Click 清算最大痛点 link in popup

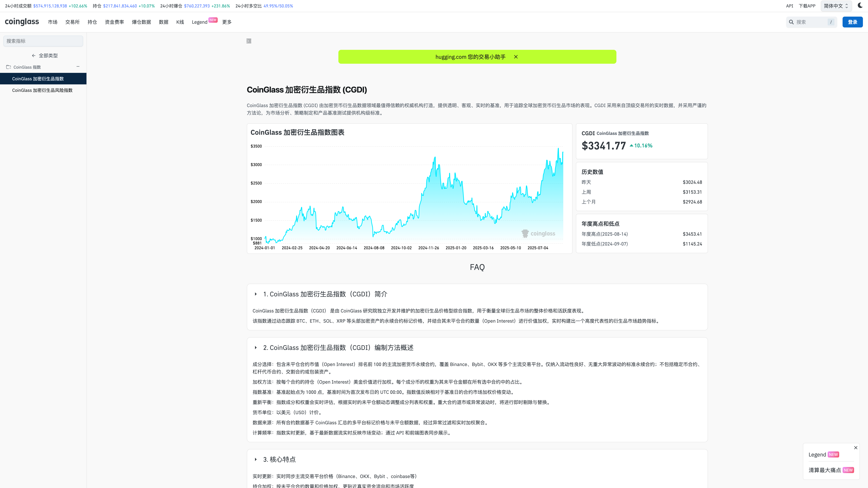825,470
